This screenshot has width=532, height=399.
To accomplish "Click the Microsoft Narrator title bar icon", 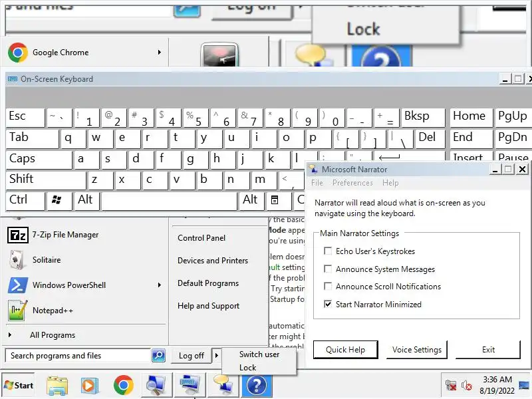I will (x=313, y=169).
